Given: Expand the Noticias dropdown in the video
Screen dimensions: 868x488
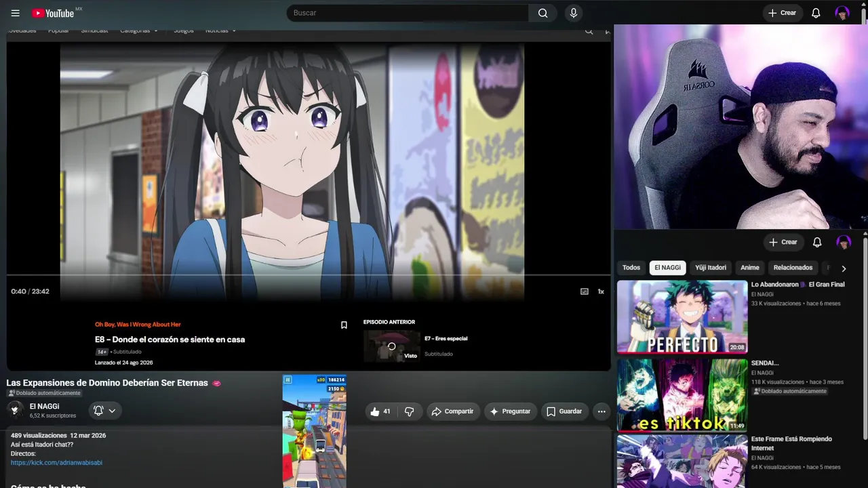Looking at the screenshot, I should point(221,30).
